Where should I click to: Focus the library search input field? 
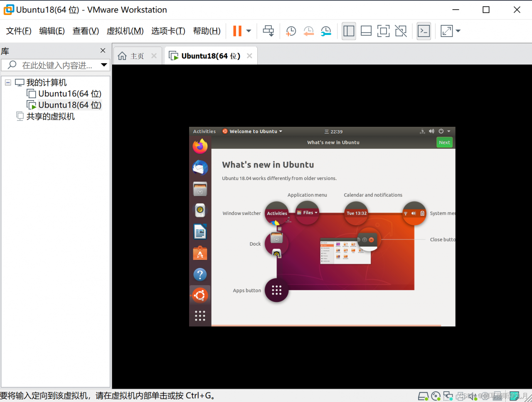pos(56,65)
